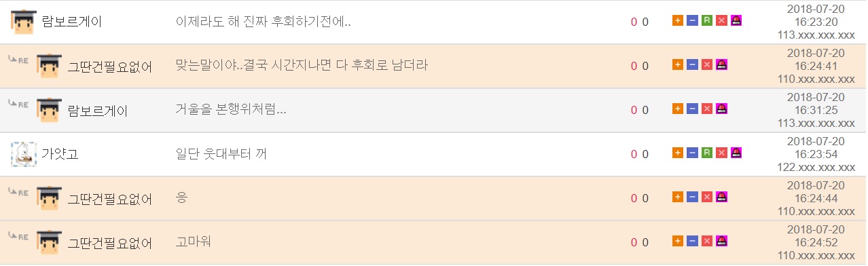
Task: Open the 람보르게이 nickname on the first comment
Action: (71, 22)
